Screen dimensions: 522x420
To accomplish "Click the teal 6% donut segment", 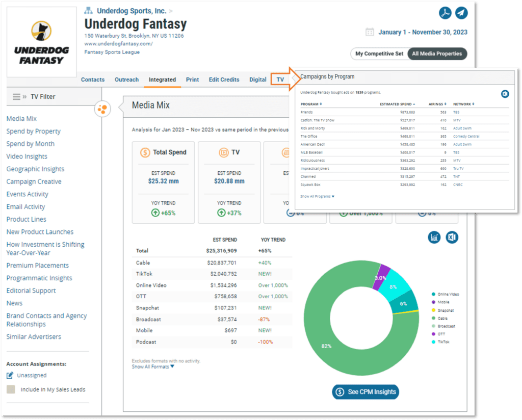I will (x=404, y=303).
